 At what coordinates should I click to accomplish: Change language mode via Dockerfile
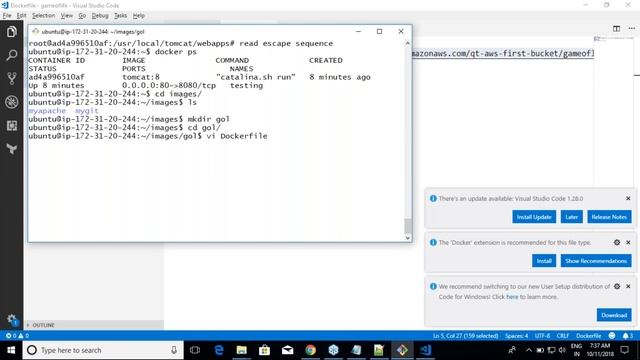(x=588, y=336)
